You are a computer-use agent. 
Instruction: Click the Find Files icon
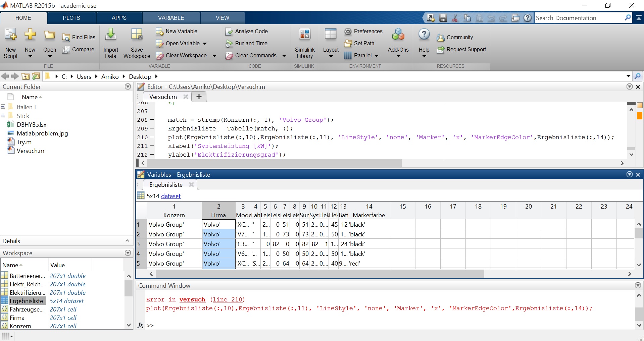[66, 38]
